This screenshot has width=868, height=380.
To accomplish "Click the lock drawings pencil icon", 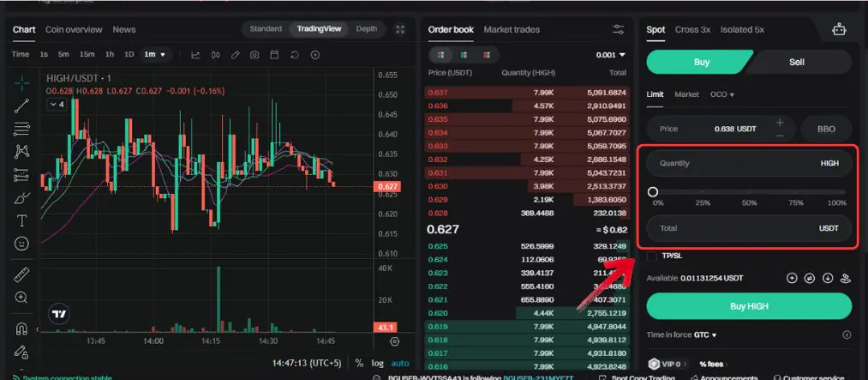I will point(21,352).
